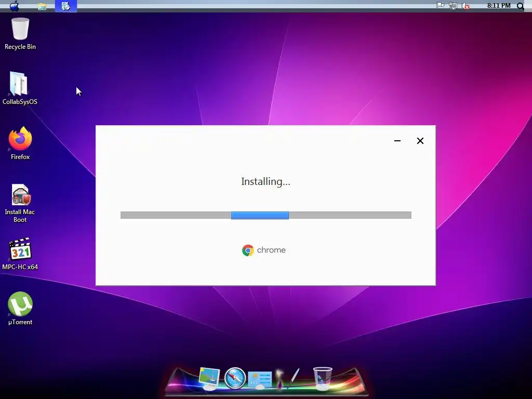This screenshot has width=532, height=399.
Task: Open the trash bin icon in dock
Action: (x=322, y=379)
